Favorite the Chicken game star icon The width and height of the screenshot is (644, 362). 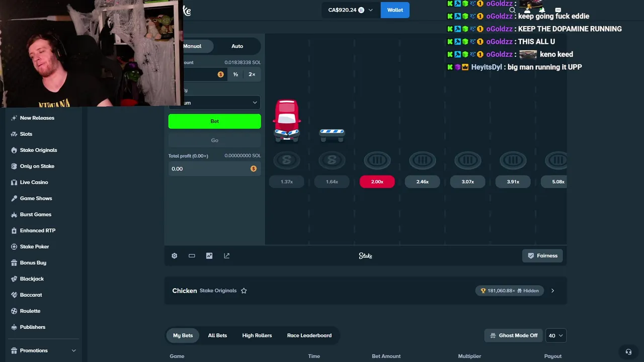pyautogui.click(x=244, y=291)
